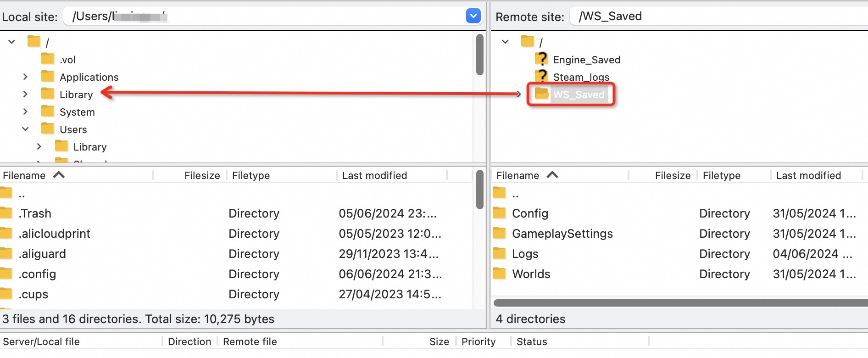
Task: Open the Local site path dropdown
Action: tap(473, 16)
